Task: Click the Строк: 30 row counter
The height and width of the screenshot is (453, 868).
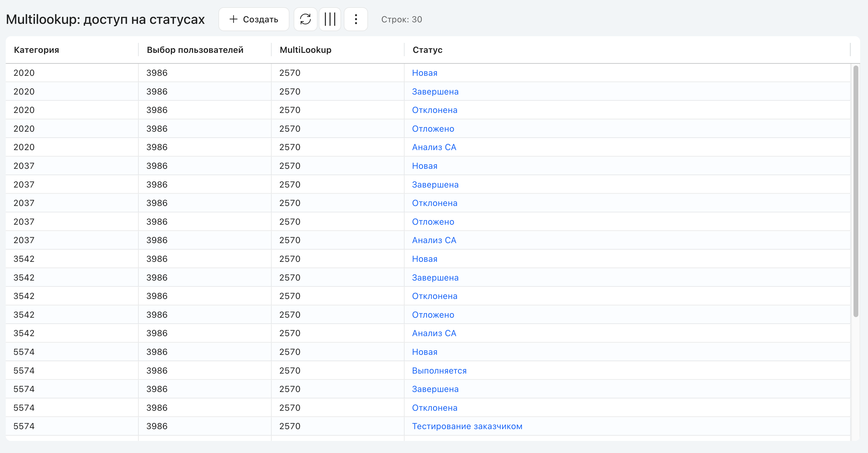Action: [x=401, y=20]
